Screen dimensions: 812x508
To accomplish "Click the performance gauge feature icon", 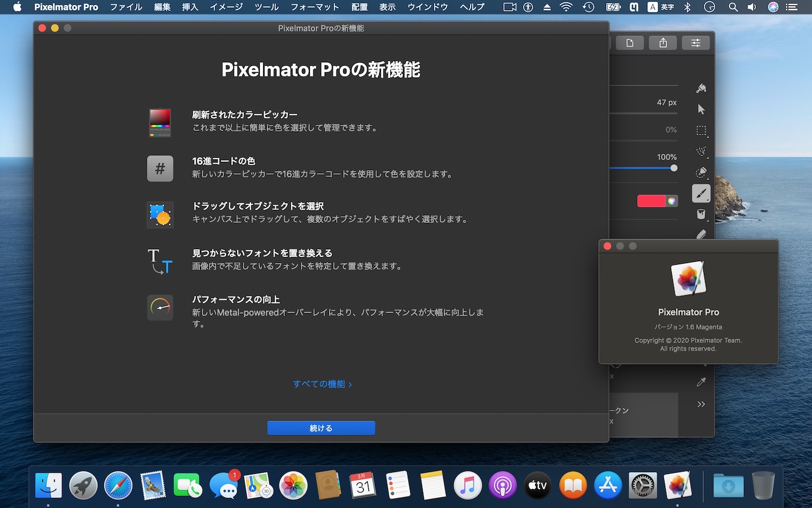I will point(160,307).
